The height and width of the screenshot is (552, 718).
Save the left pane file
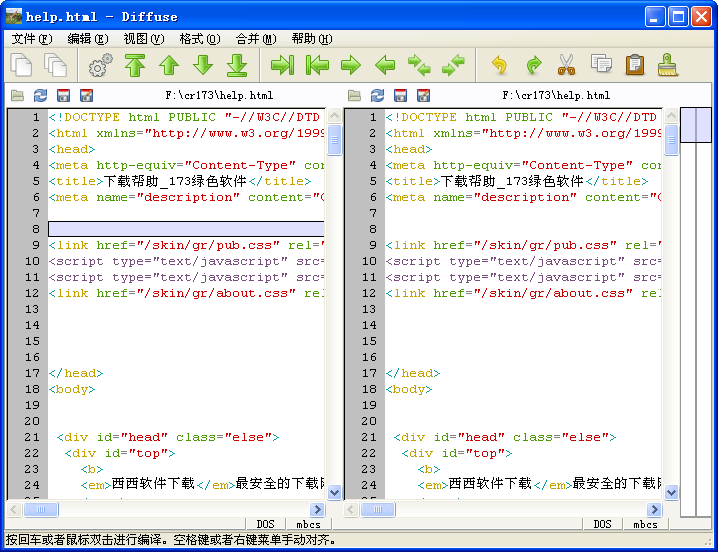tap(63, 96)
